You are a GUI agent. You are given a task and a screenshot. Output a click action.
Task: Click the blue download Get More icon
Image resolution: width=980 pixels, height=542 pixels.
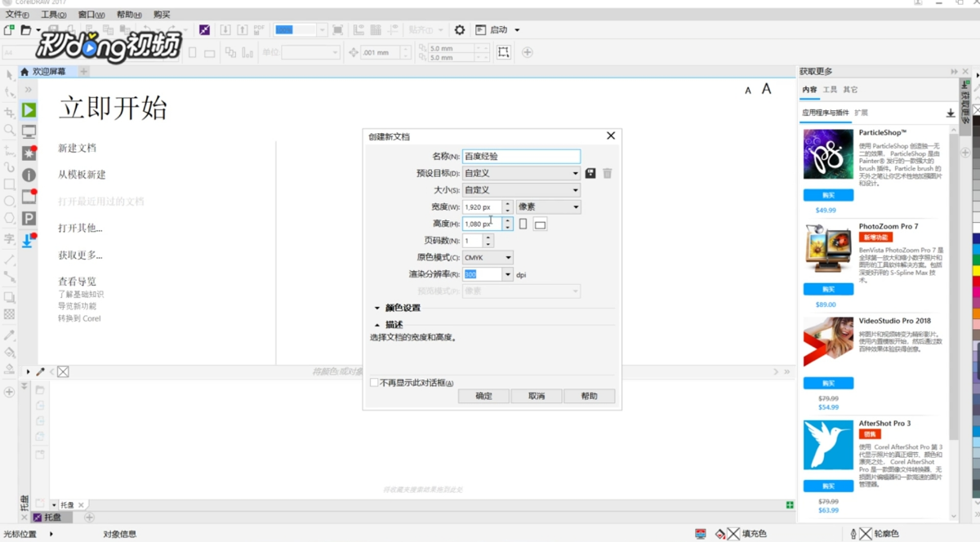pos(28,240)
